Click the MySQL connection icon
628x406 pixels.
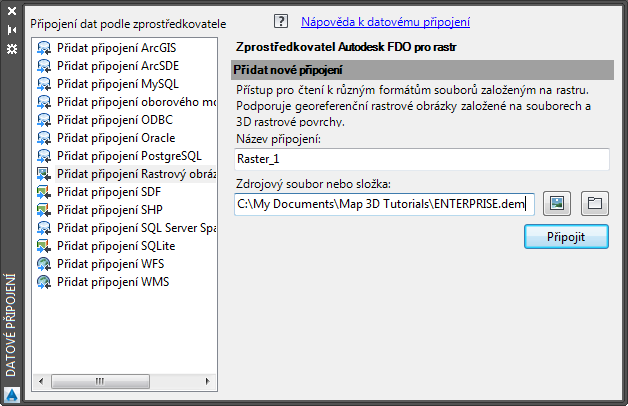44,84
